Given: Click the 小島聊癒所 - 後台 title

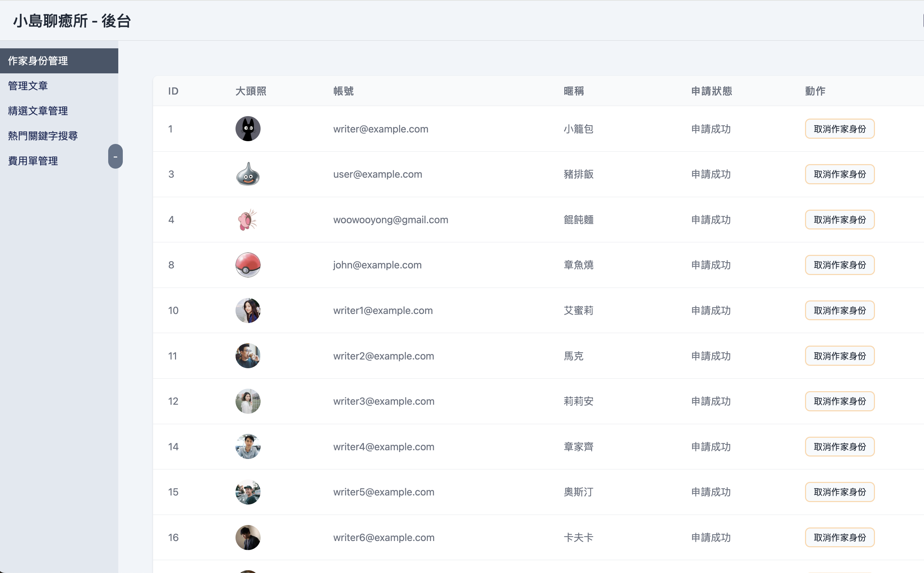Looking at the screenshot, I should pyautogui.click(x=72, y=21).
